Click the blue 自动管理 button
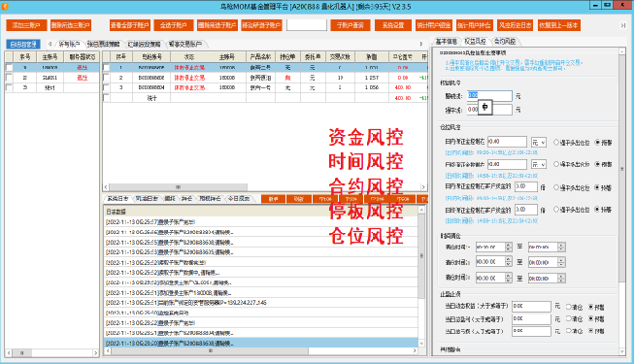Viewport: 635px width, 364px height. pyautogui.click(x=23, y=44)
